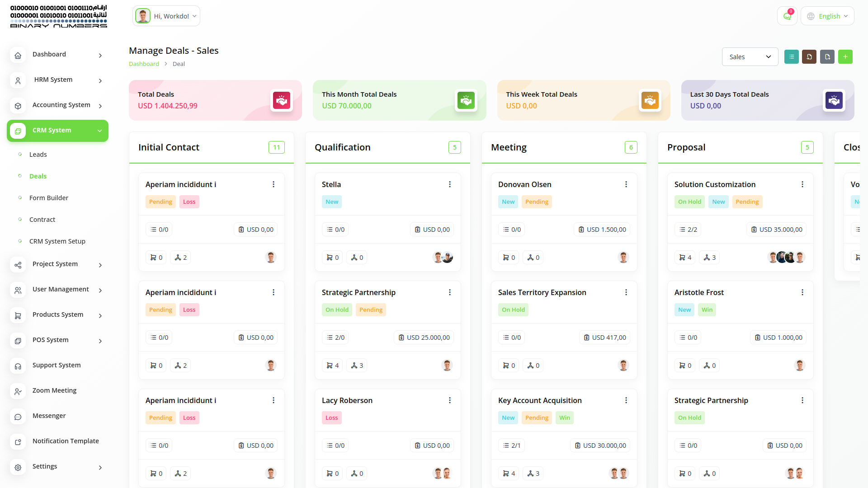This screenshot has width=868, height=488.
Task: Open the Hi, Workdo! user dropdown
Action: [166, 16]
